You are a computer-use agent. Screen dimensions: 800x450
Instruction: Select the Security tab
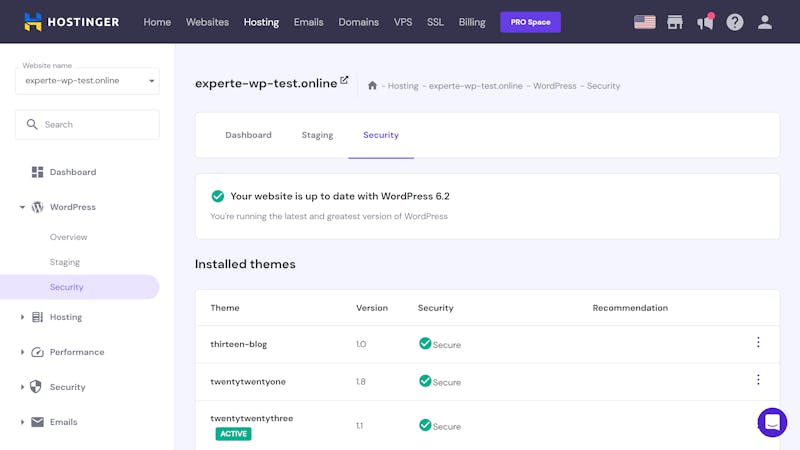(381, 135)
